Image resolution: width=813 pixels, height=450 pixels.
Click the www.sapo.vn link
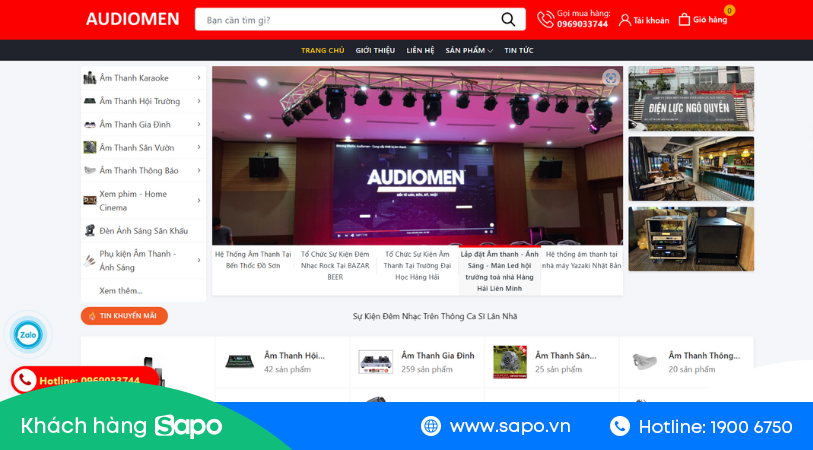[x=510, y=427]
